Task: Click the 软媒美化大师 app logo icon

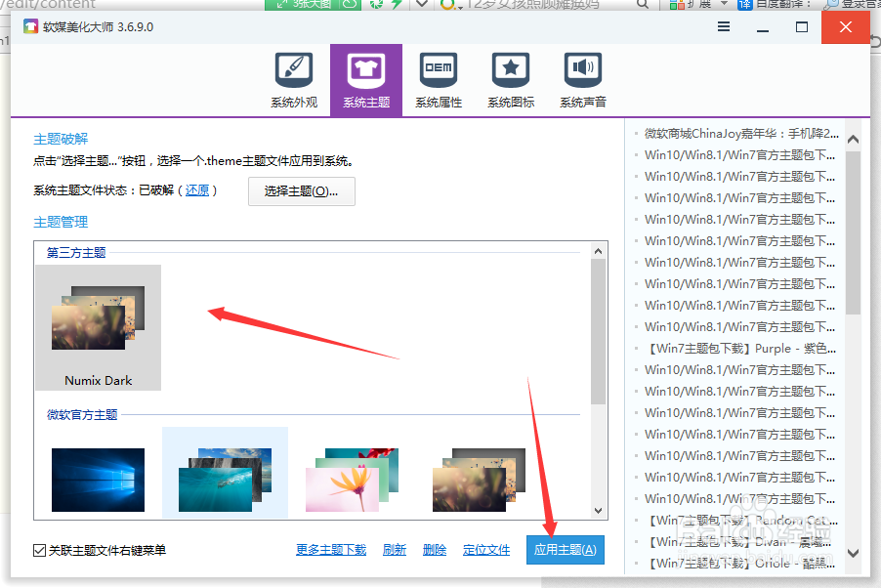Action: point(30,26)
